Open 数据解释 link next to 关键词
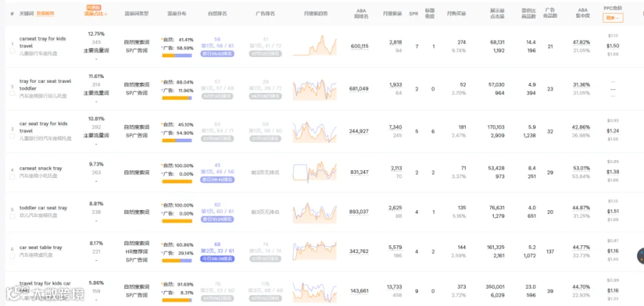644x306 pixels. coord(45,14)
